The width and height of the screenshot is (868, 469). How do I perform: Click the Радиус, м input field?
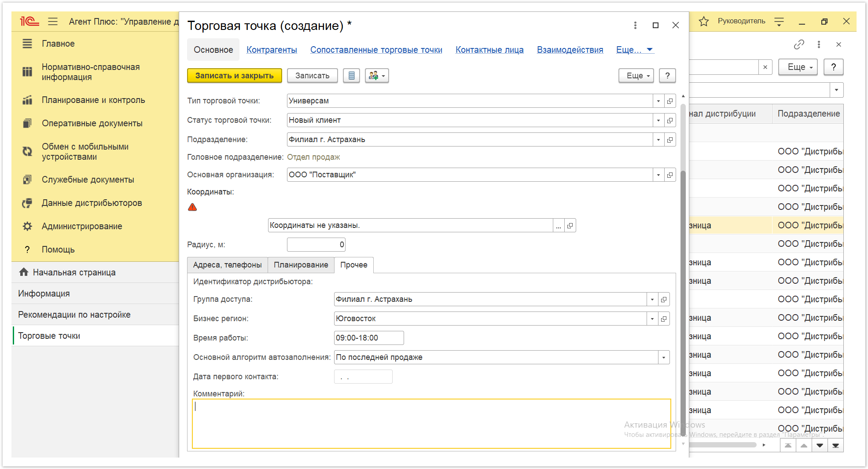pyautogui.click(x=316, y=245)
